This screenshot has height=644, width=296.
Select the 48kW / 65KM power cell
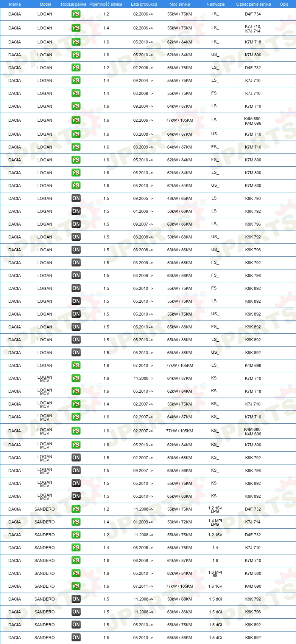click(180, 198)
